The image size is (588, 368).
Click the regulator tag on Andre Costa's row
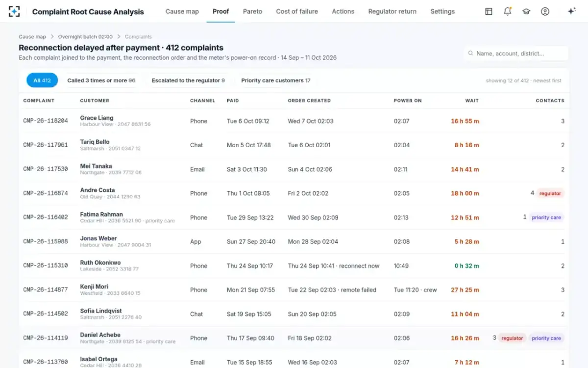click(550, 193)
